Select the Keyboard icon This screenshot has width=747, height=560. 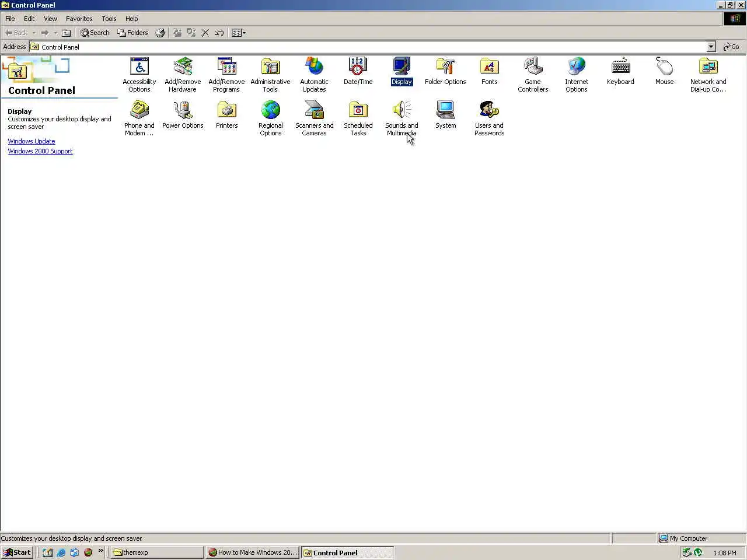pos(620,71)
